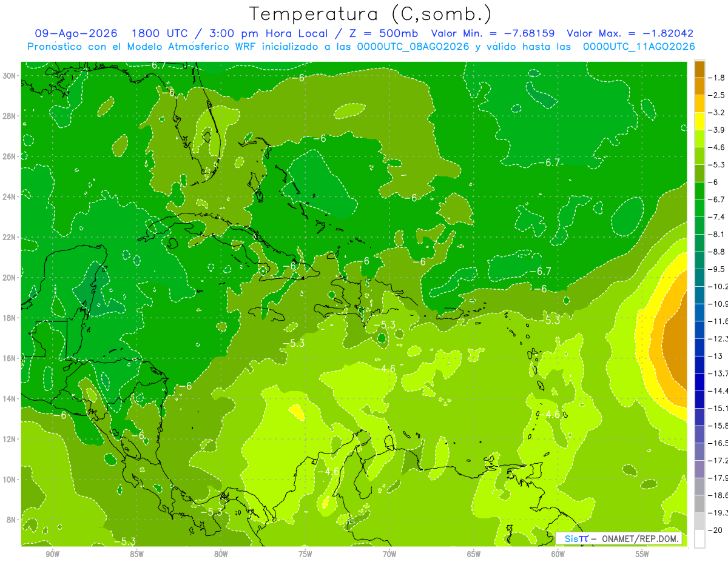Click the 65W longitude axis label
Image resolution: width=728 pixels, height=562 pixels.
tap(474, 554)
